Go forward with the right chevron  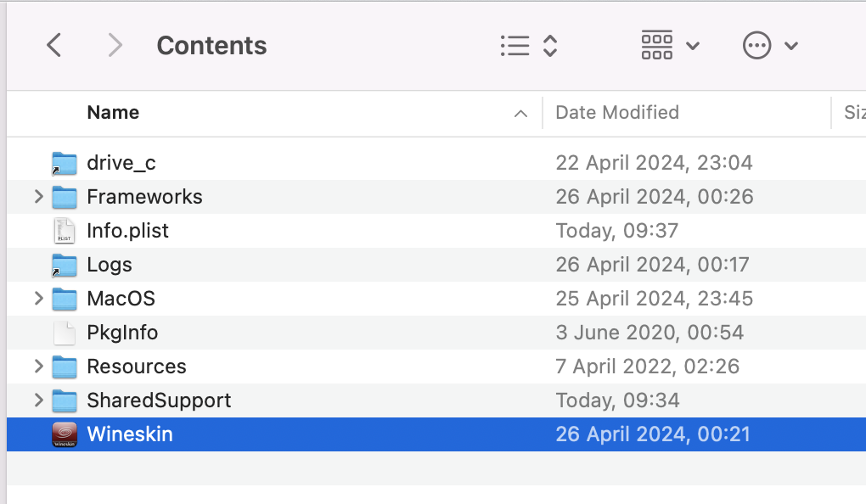115,45
